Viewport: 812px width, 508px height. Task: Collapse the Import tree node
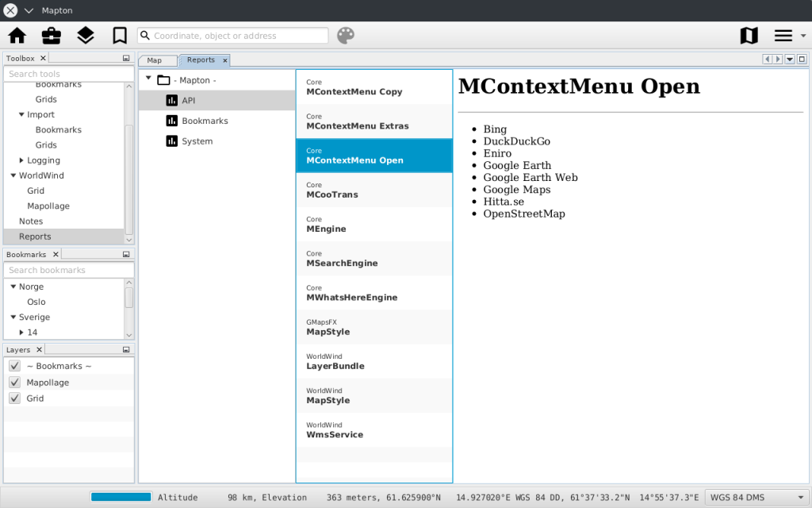[21, 114]
